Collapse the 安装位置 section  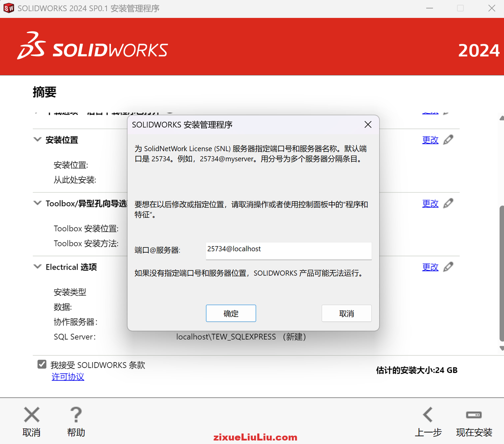click(37, 139)
